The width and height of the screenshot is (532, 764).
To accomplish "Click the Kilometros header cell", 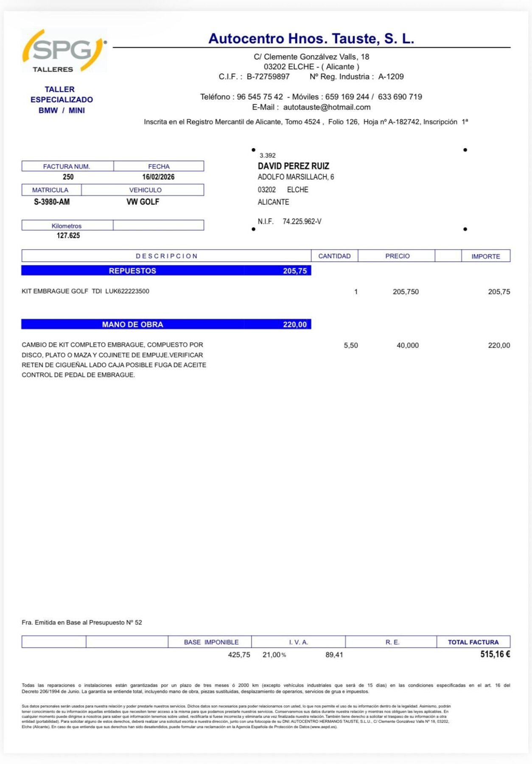I will click(x=67, y=226).
